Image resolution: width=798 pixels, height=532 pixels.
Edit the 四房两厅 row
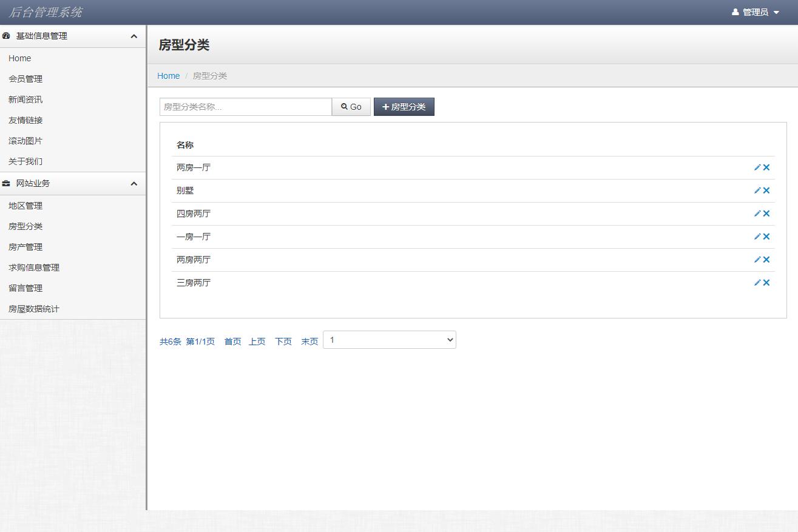point(757,213)
